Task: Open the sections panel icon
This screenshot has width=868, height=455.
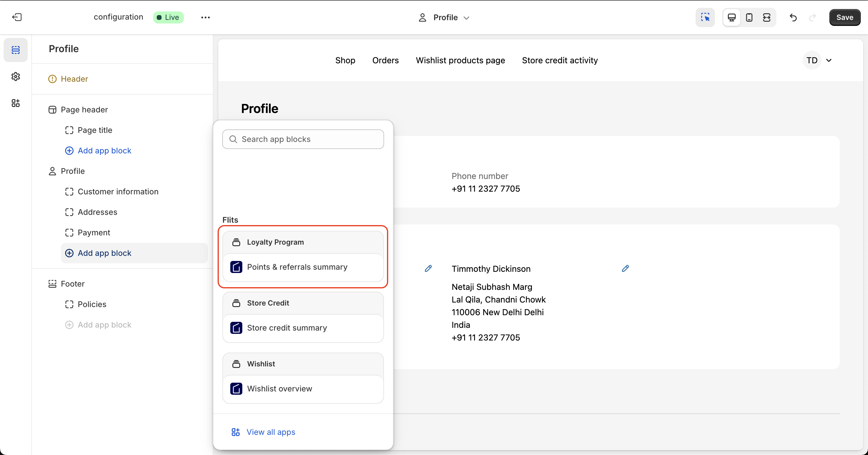Action: pos(15,50)
